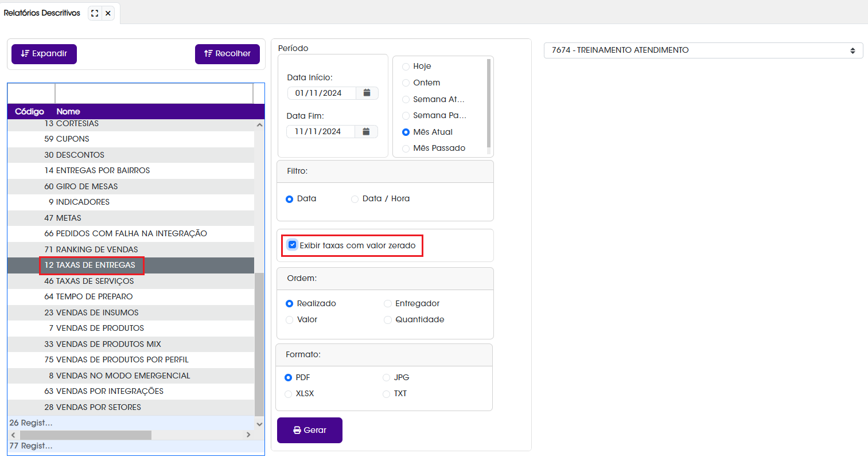Viewport: 868px width, 465px height.
Task: Select the Mês Passado radio button
Action: pos(406,149)
